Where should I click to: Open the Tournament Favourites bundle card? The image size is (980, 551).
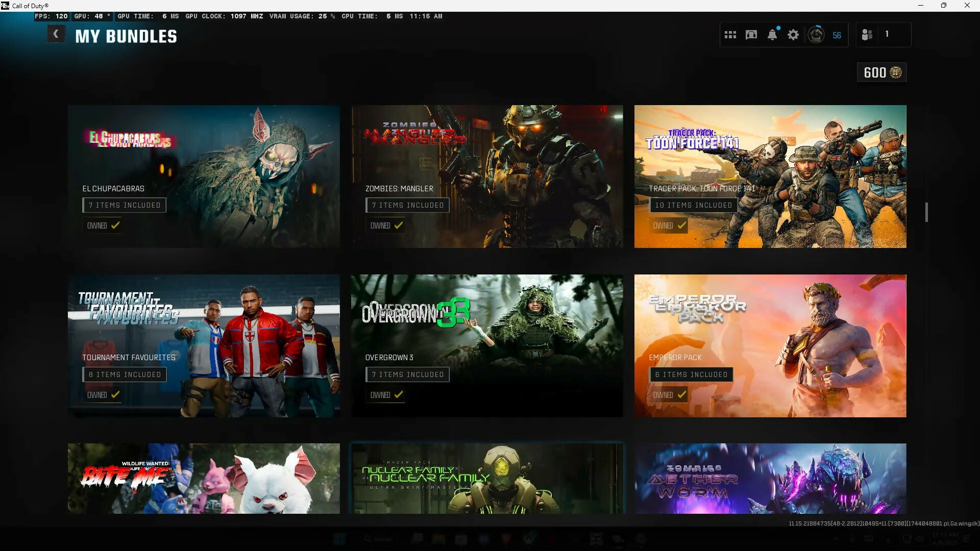[x=204, y=346]
